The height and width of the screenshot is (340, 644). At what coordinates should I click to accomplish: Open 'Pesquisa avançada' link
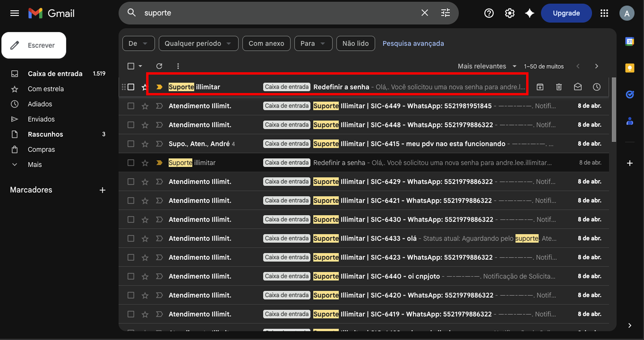[x=413, y=44]
